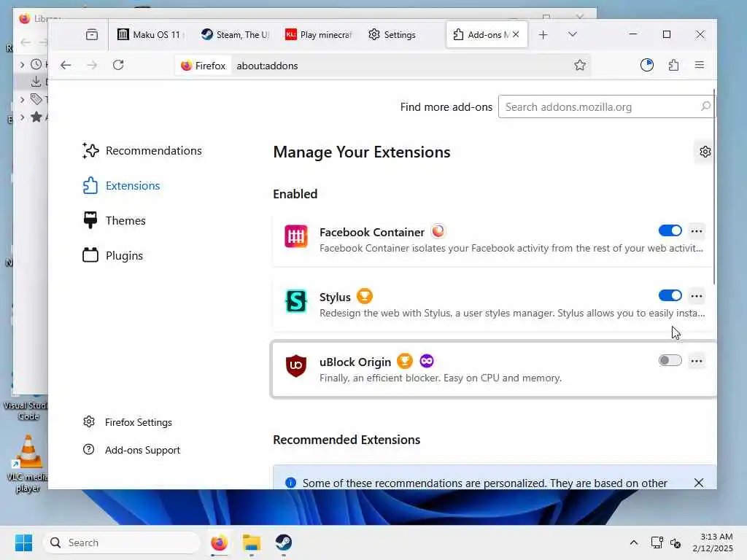Open the Themes category
The height and width of the screenshot is (560, 747).
click(x=115, y=220)
